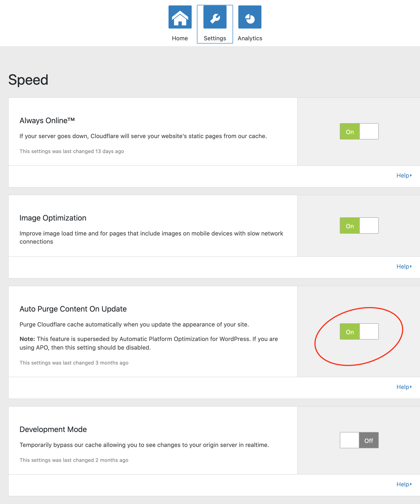Open Help link under Always Online
The width and height of the screenshot is (420, 504).
[x=404, y=176]
